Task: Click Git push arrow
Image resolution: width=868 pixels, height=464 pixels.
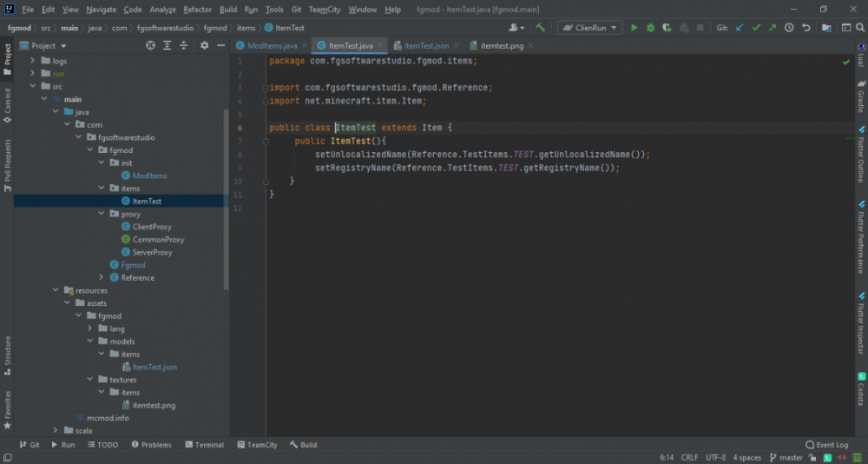Action: tap(773, 28)
